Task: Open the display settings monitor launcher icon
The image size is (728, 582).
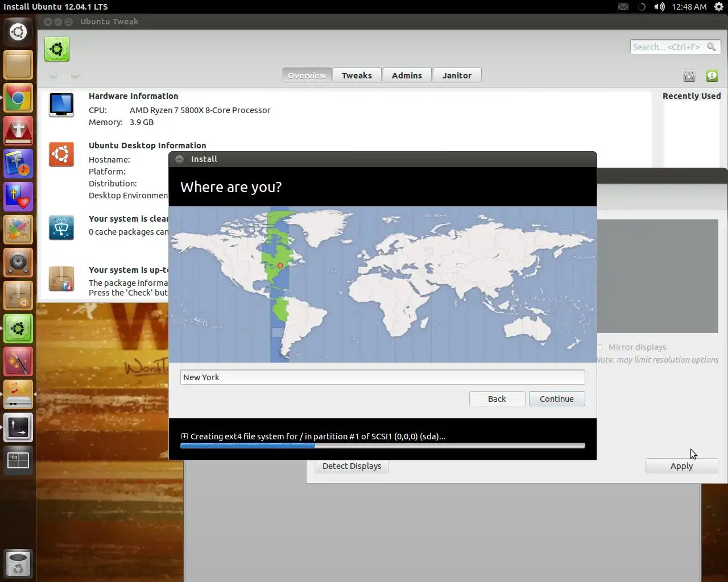Action: 18,427
